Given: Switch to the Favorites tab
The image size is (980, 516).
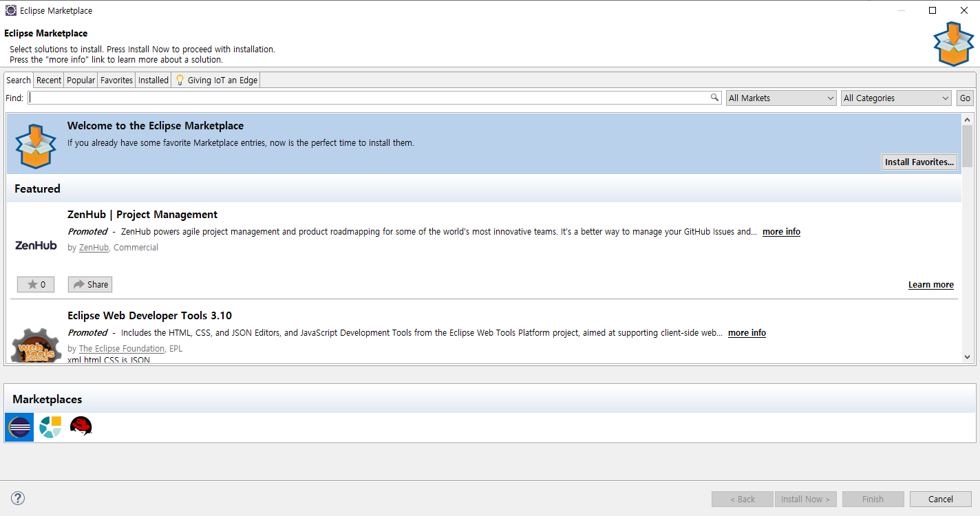Looking at the screenshot, I should point(116,80).
